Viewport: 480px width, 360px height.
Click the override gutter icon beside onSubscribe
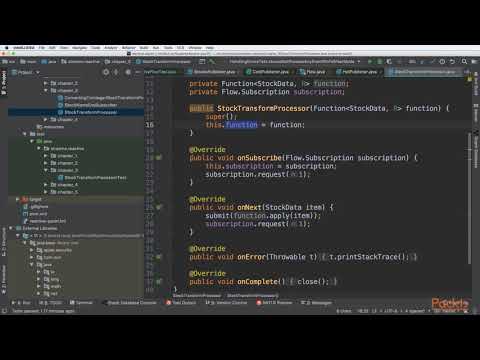click(159, 158)
